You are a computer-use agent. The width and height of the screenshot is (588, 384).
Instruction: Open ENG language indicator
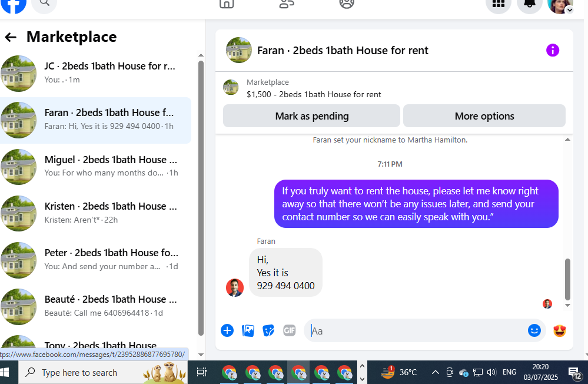coord(509,372)
